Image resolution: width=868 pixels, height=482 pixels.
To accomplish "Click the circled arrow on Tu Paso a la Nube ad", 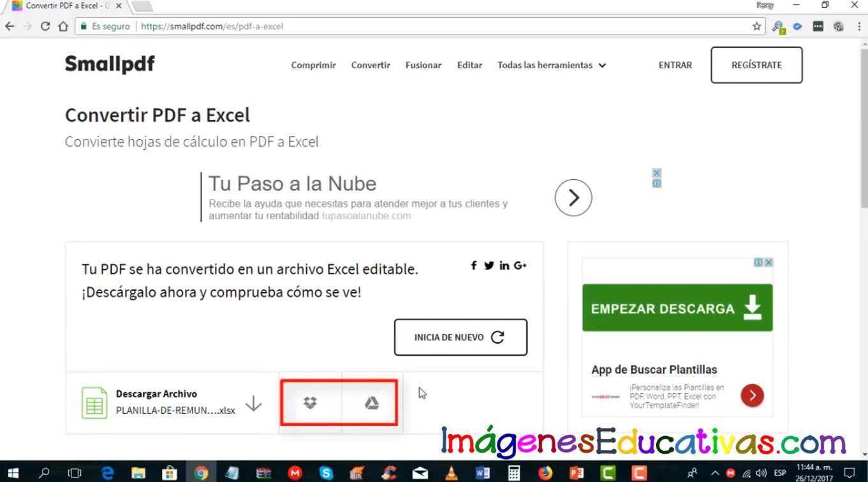I will tap(573, 198).
